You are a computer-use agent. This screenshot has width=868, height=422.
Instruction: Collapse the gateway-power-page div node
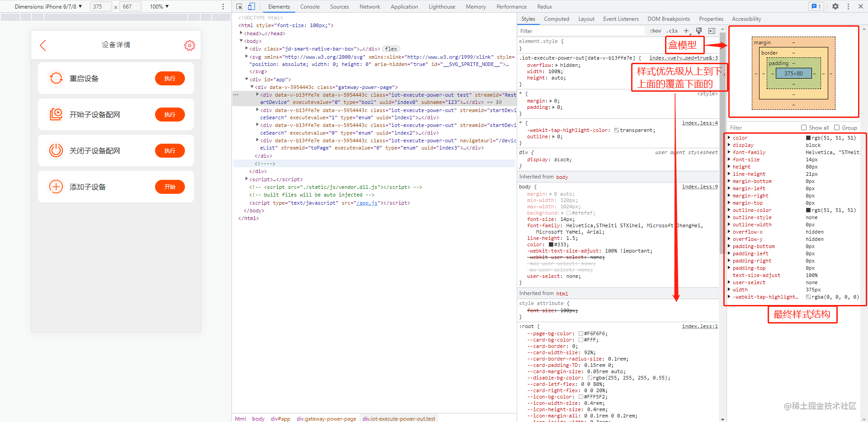click(252, 87)
